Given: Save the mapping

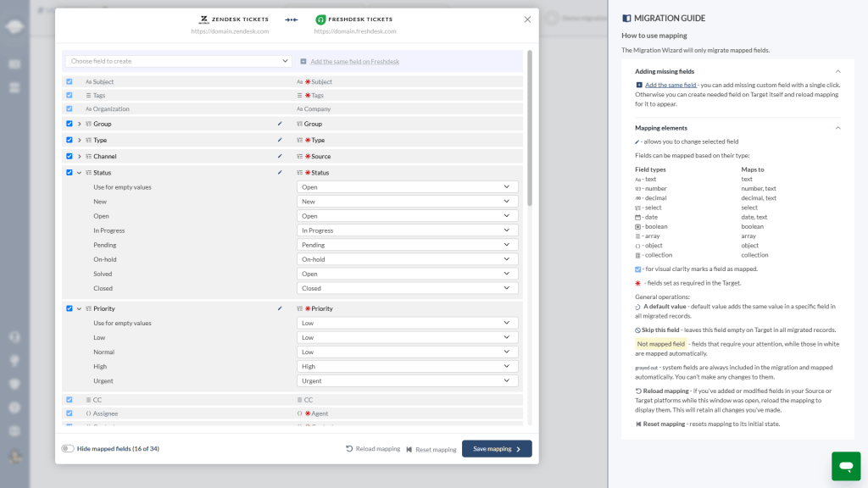Looking at the screenshot, I should [x=497, y=449].
